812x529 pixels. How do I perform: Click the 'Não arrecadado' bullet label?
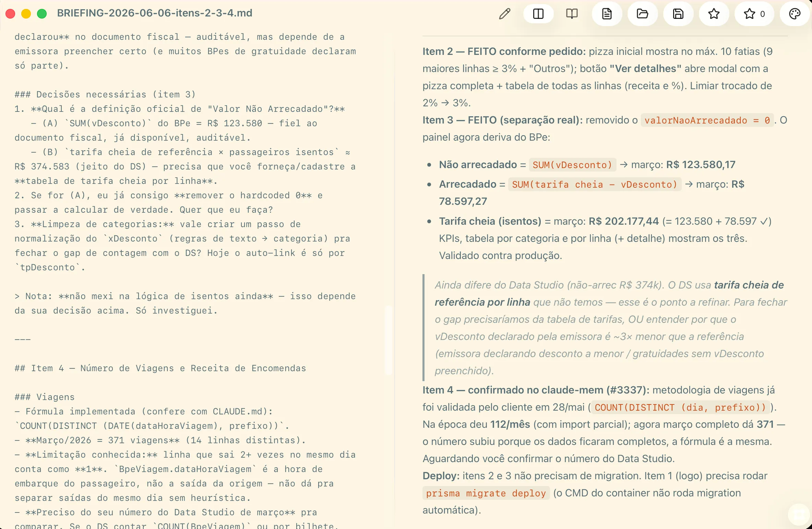[478, 165]
